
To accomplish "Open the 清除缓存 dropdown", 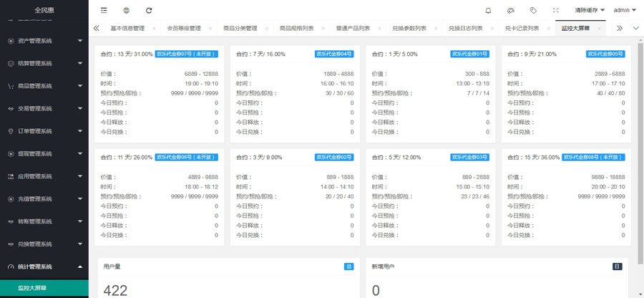I will (590, 11).
